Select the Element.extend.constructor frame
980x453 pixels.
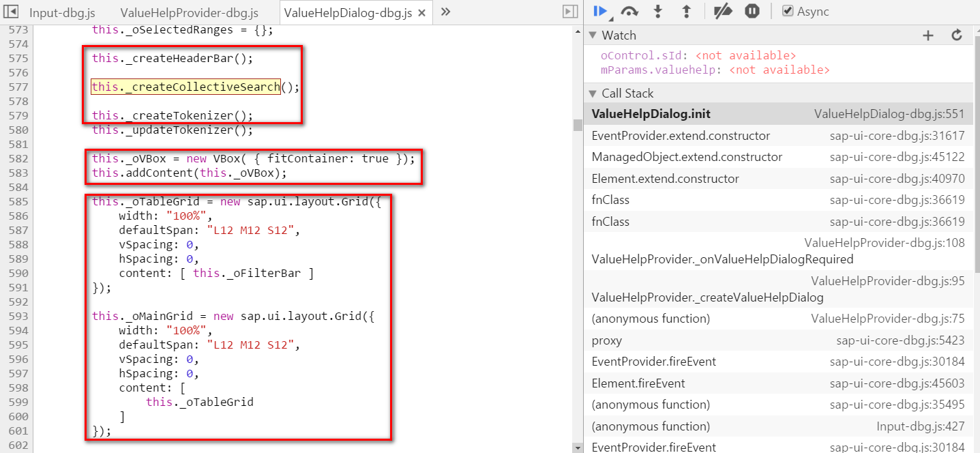[778, 179]
